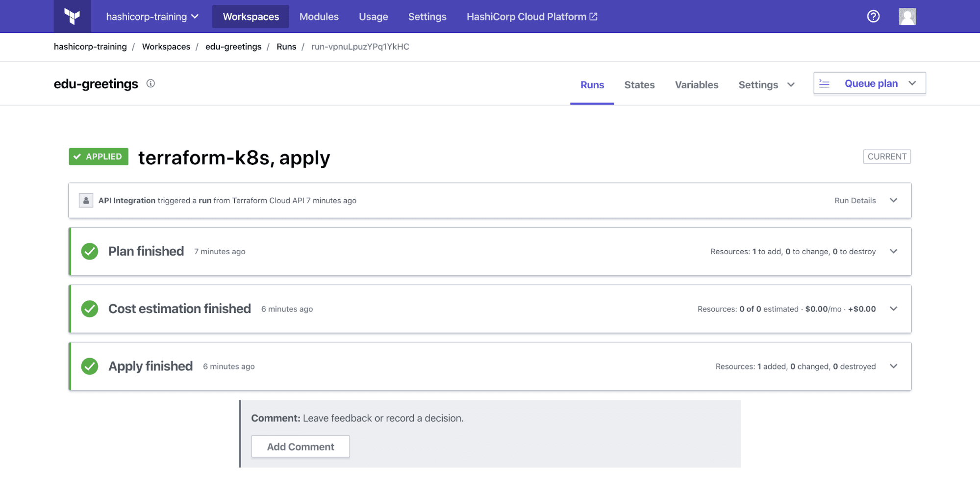Click the info icon beside edu-greetings

pos(151,83)
